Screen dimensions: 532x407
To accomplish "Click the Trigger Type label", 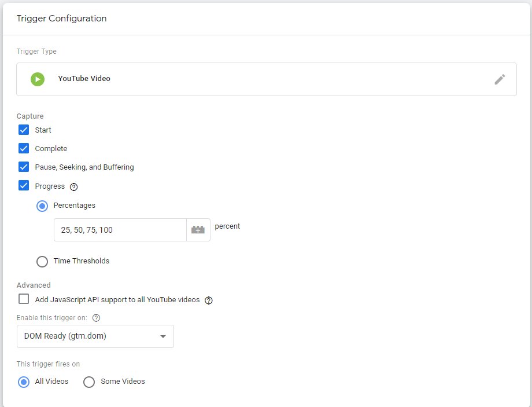I will point(36,52).
